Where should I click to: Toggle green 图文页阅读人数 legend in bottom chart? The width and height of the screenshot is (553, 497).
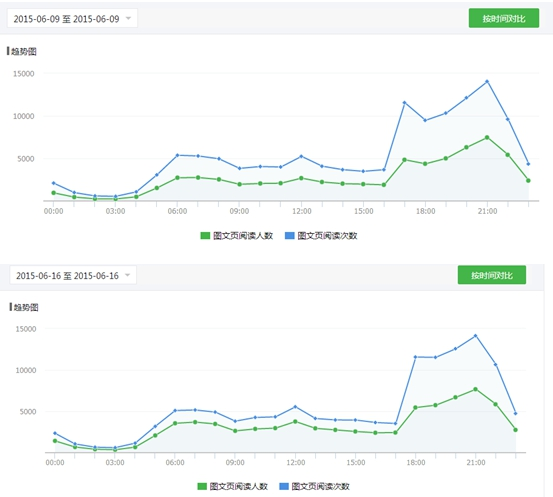232,486
